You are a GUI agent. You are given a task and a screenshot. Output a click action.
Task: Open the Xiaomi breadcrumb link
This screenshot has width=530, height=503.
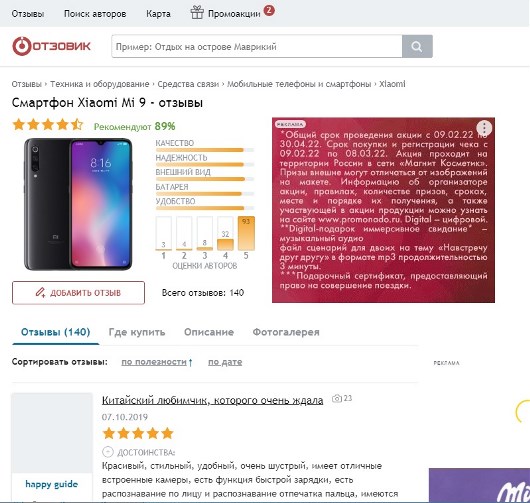pyautogui.click(x=392, y=84)
